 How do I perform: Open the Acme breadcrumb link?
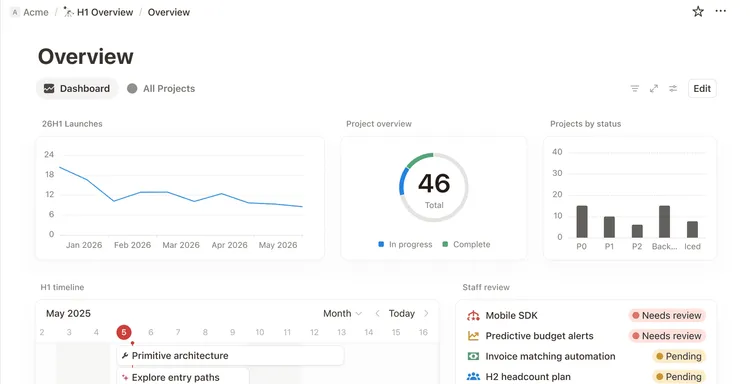tap(36, 12)
